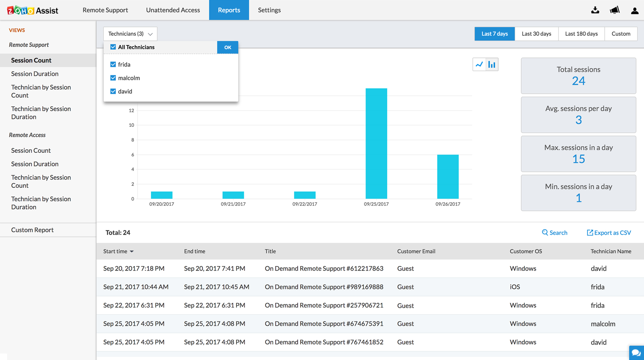The height and width of the screenshot is (360, 644).
Task: Click the 09/25/2017 bar in the chart
Action: 376,143
